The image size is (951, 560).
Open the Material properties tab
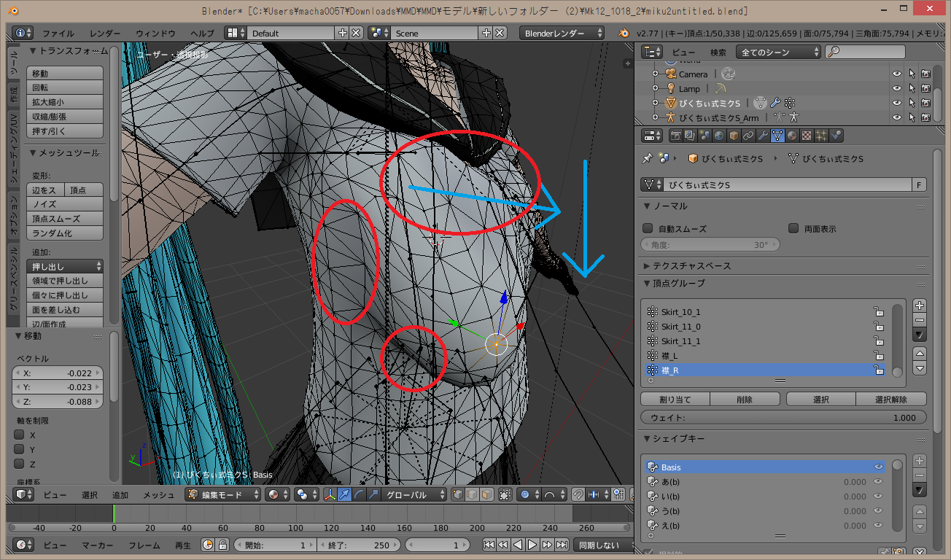pyautogui.click(x=793, y=136)
